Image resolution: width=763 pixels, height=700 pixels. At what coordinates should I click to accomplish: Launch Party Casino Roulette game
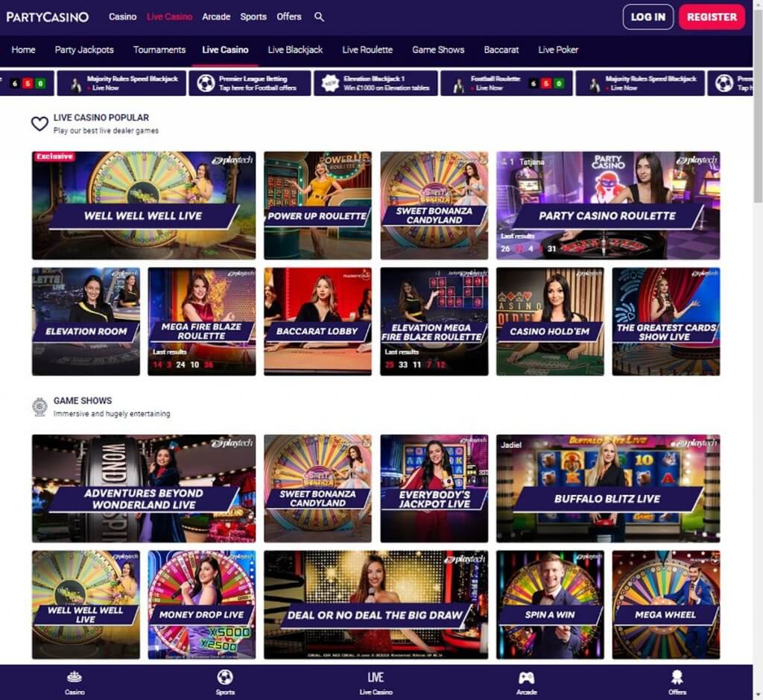pos(608,205)
